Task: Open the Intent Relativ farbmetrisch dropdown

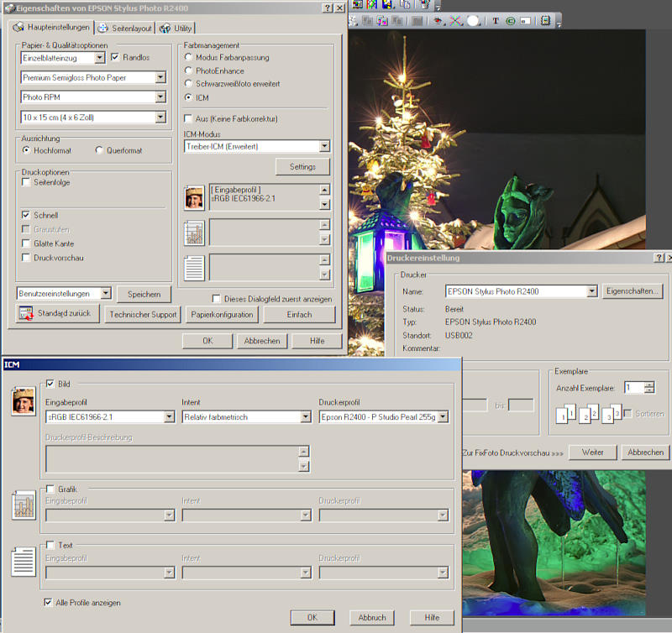Action: pos(306,416)
